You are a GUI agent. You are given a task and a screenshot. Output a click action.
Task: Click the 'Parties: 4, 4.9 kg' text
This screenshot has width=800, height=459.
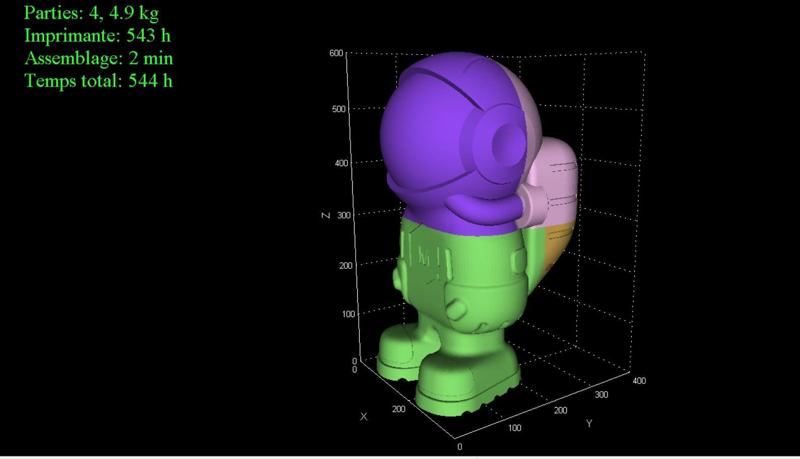click(x=92, y=13)
